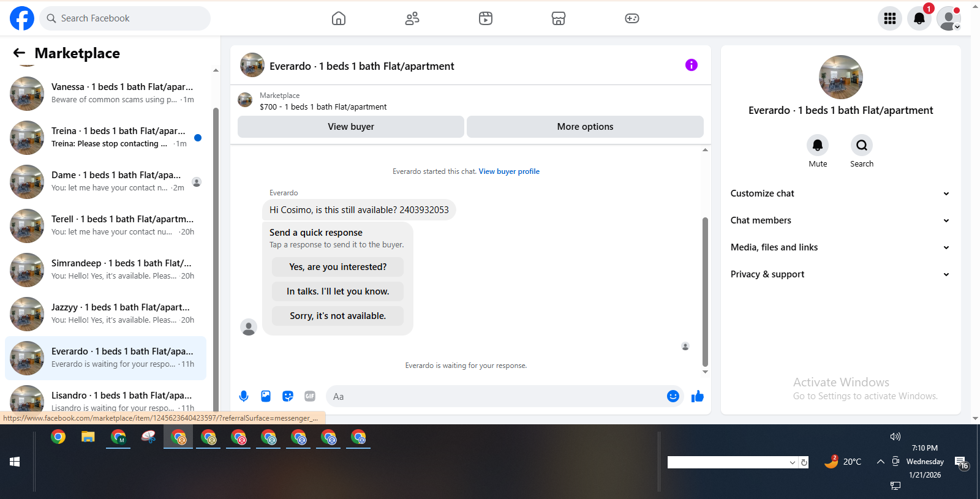Open the taskbar address dropdown arrow
980x499 pixels.
793,462
